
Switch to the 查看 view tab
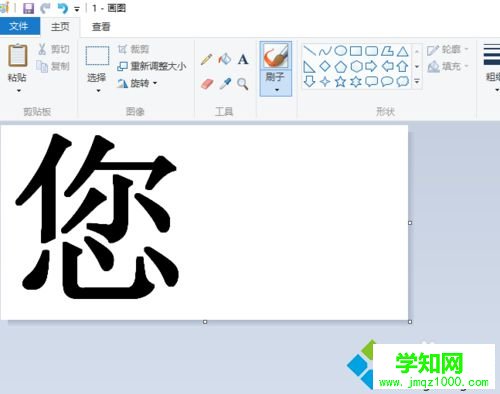coord(101,27)
